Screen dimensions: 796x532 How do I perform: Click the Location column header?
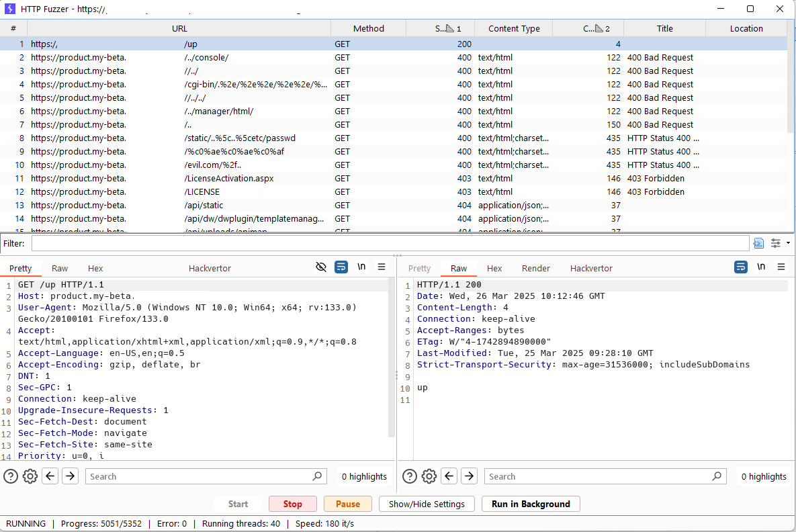pos(746,28)
